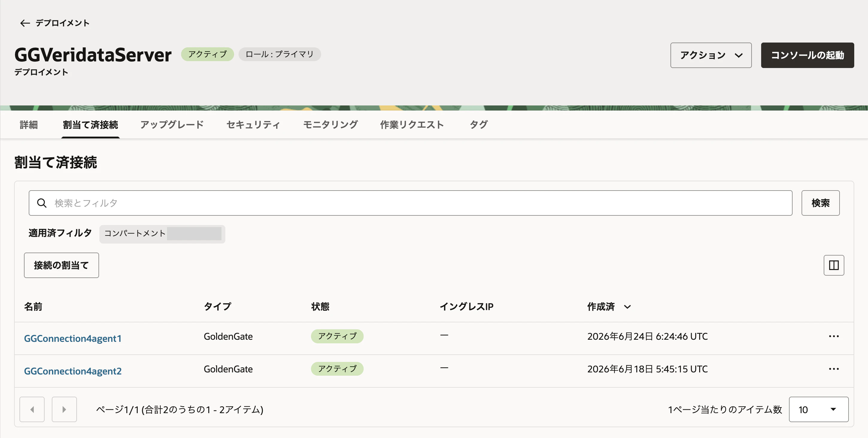Click the 割当て済接続 section heading

[56, 162]
